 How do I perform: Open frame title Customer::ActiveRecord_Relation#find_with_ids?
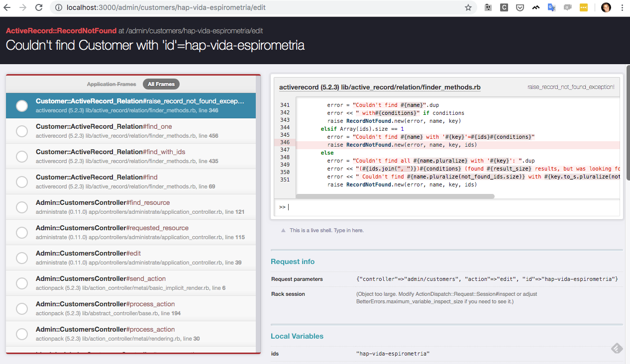point(110,152)
